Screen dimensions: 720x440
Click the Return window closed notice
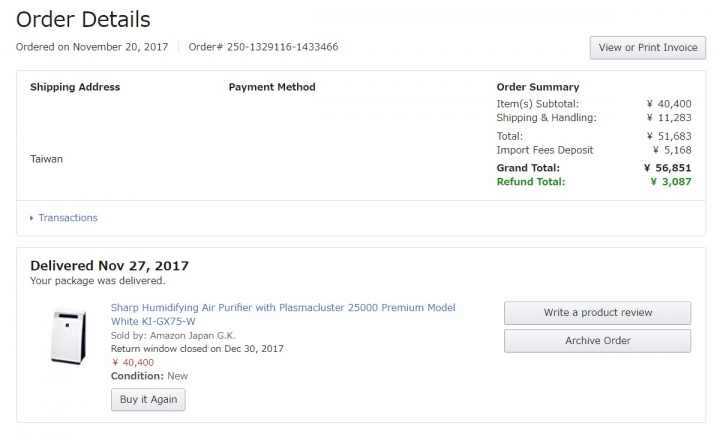(x=197, y=349)
